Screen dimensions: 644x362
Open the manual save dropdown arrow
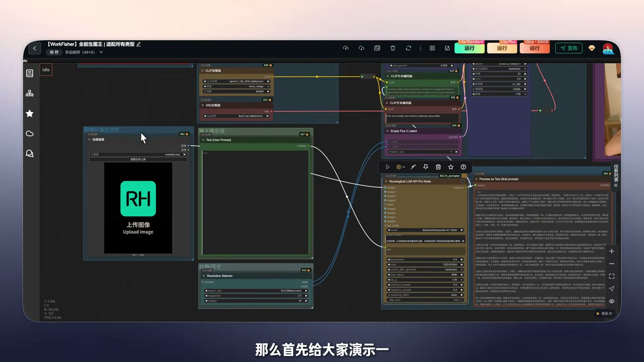tap(101, 52)
